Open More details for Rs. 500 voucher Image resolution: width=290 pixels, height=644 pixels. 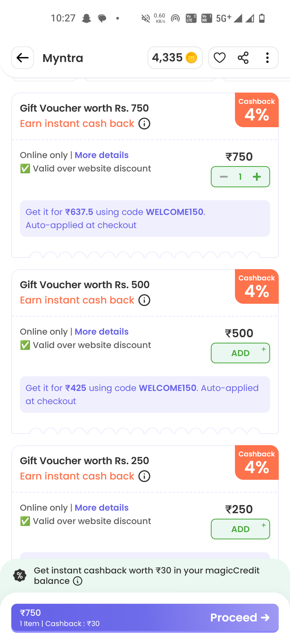(x=101, y=332)
